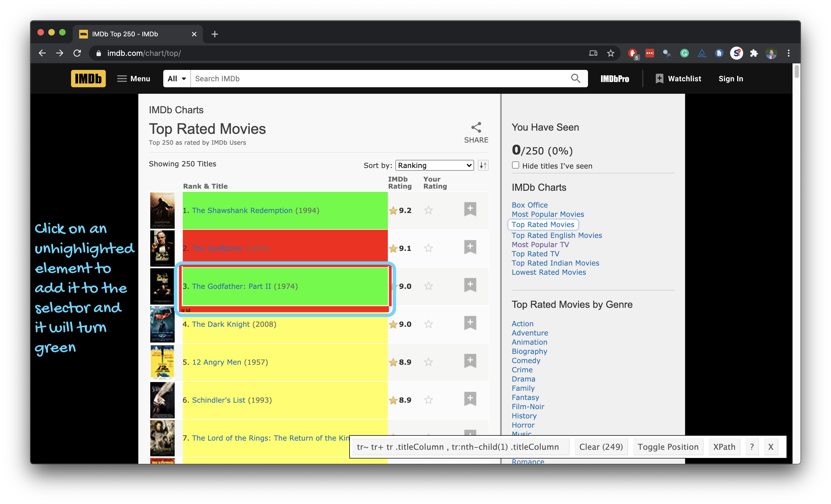Select the Action genre
Image resolution: width=831 pixels, height=504 pixels.
click(522, 324)
